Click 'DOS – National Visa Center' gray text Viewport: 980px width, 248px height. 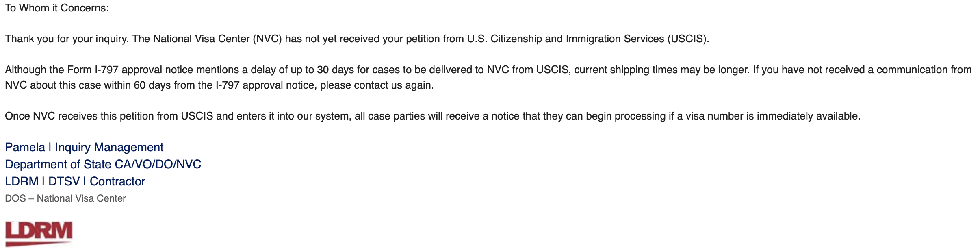pyautogui.click(x=65, y=198)
